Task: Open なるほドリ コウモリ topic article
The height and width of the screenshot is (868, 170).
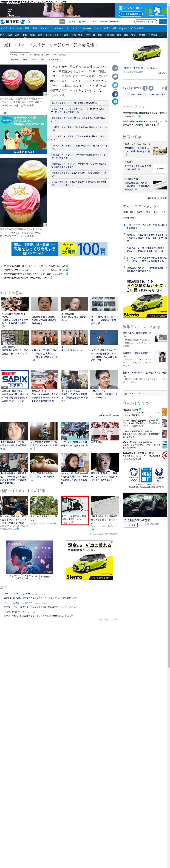Action: coord(145,167)
